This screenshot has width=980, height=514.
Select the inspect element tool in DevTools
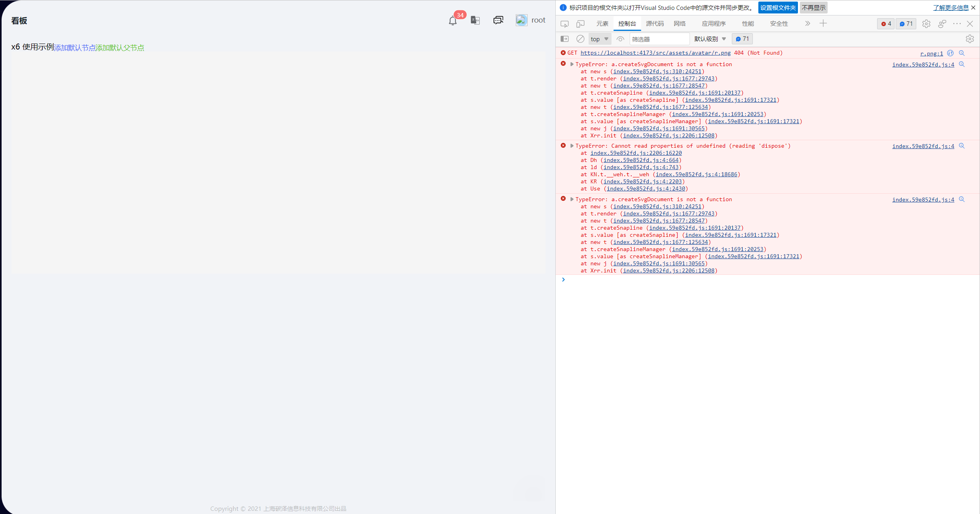(565, 23)
